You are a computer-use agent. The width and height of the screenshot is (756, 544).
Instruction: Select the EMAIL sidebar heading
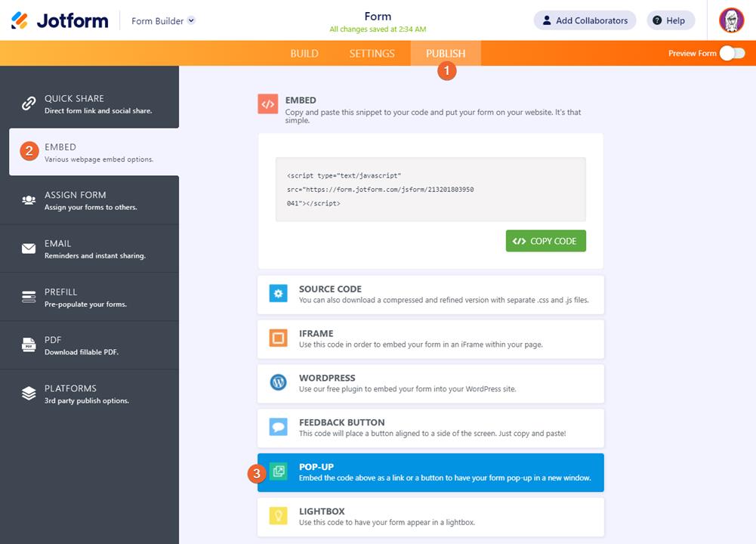click(x=58, y=243)
